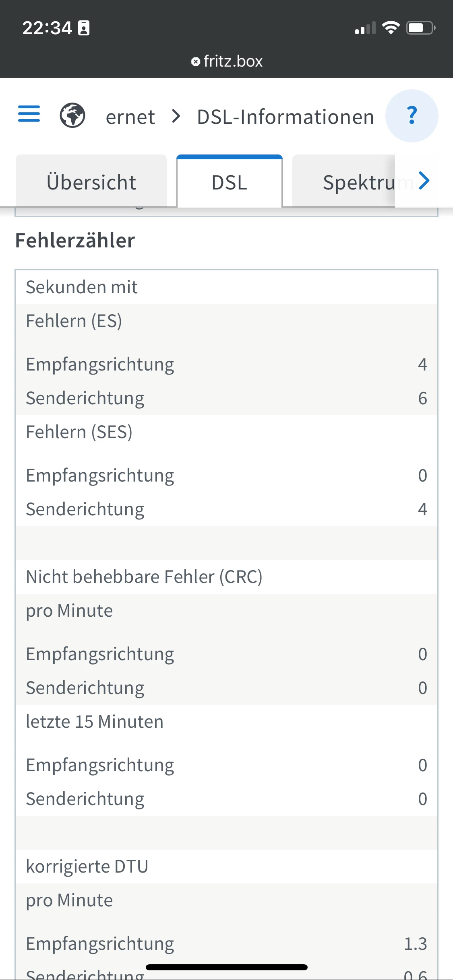Tap the cellular signal bars icon
Viewport: 453px width, 980px height.
(365, 29)
